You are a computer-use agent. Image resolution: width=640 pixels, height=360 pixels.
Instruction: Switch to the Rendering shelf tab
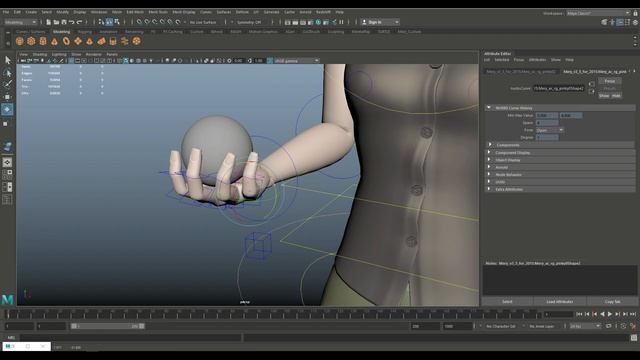coord(134,31)
